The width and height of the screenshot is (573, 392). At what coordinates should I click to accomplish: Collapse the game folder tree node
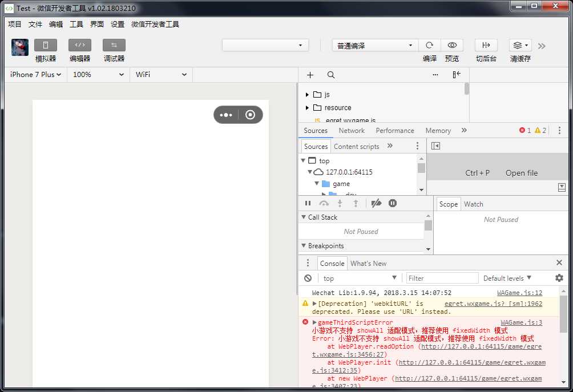[317, 183]
